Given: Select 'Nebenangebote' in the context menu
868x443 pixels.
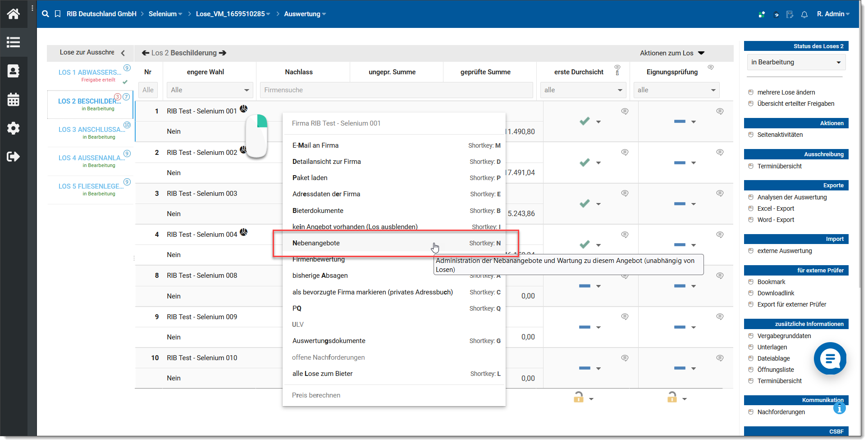Looking at the screenshot, I should click(316, 243).
